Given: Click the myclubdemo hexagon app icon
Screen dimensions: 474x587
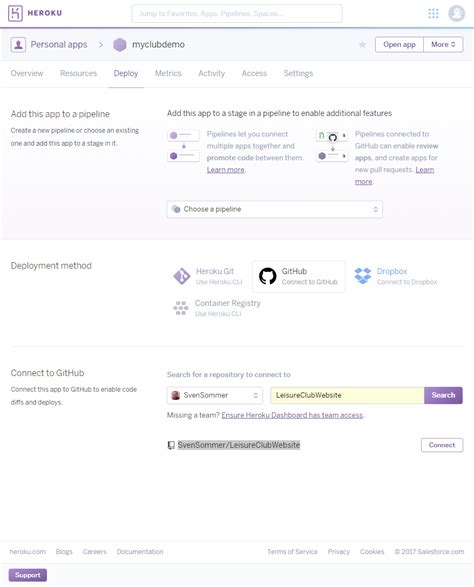Looking at the screenshot, I should click(x=120, y=45).
